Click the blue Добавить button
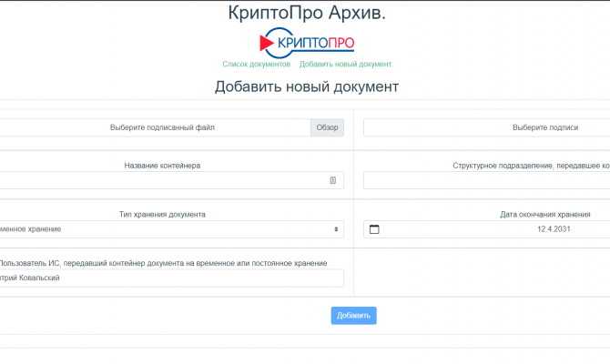This screenshot has height=364, width=610. [x=353, y=316]
